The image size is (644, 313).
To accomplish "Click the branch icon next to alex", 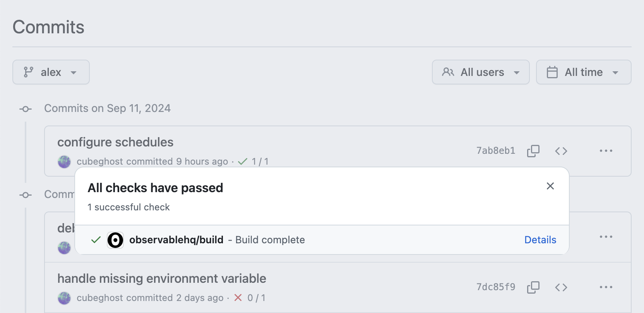I will 27,72.
